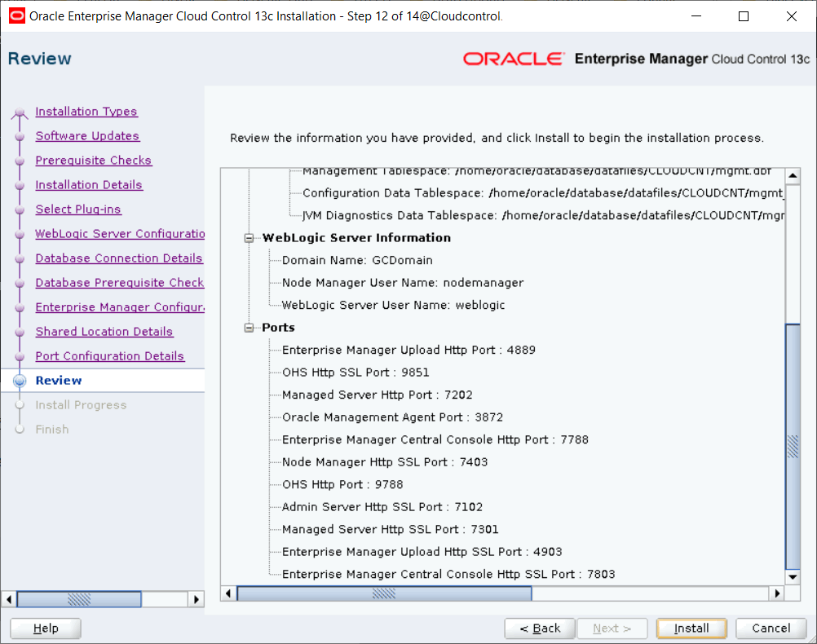Click the review pane's up scroll arrow

pos(793,175)
